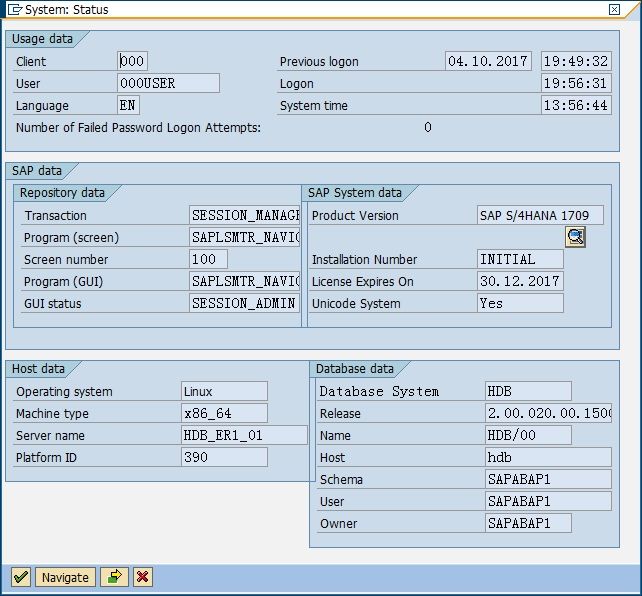Open product version details magnifier icon
The height and width of the screenshot is (596, 642).
575,237
